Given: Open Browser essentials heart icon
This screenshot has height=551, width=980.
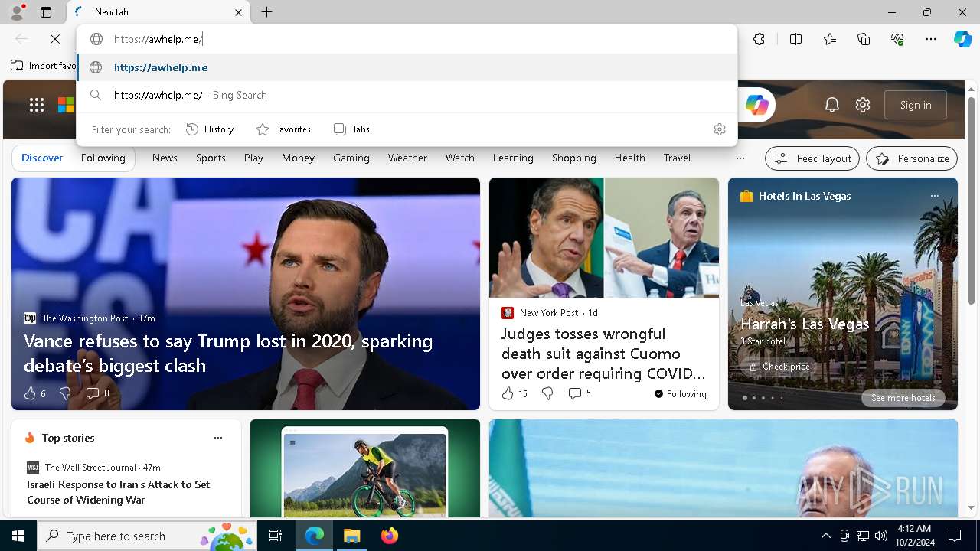Looking at the screenshot, I should [x=897, y=39].
